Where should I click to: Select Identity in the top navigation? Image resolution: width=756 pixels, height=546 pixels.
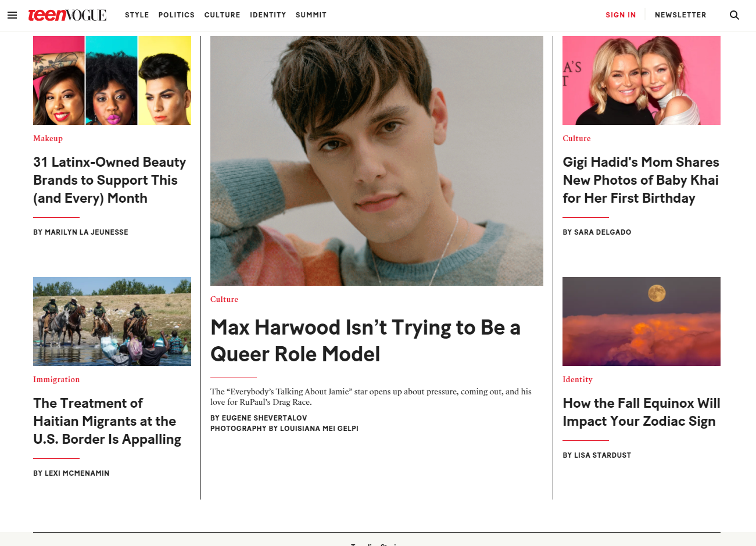pyautogui.click(x=268, y=15)
